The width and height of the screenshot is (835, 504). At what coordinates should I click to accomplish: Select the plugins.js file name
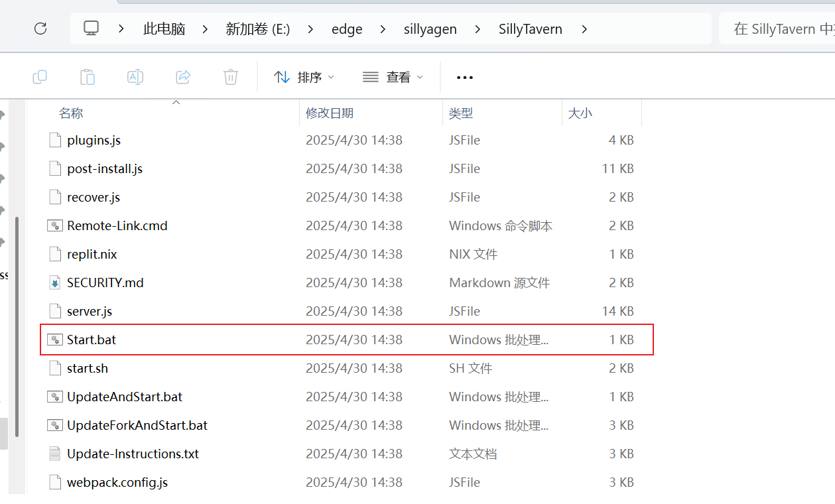(94, 140)
